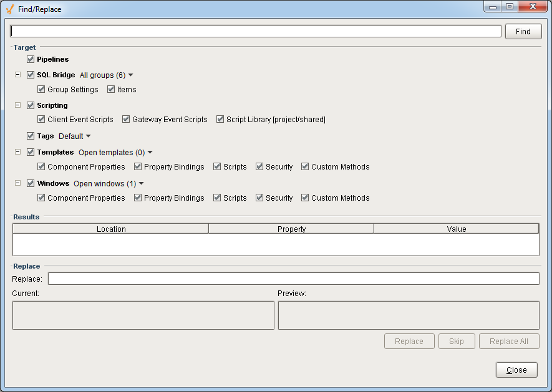Click the Replace text input field
The image size is (552, 392).
(x=293, y=279)
